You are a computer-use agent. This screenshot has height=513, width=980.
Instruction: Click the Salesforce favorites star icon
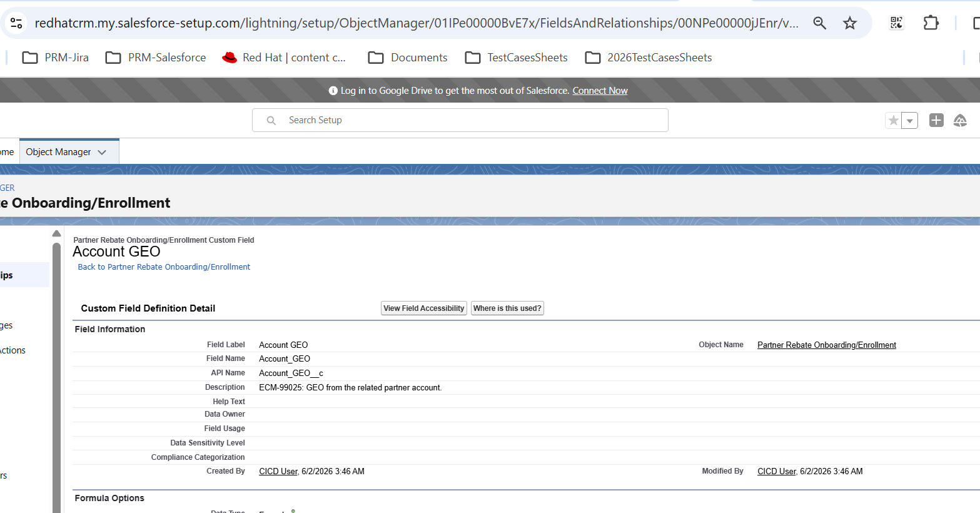[894, 120]
